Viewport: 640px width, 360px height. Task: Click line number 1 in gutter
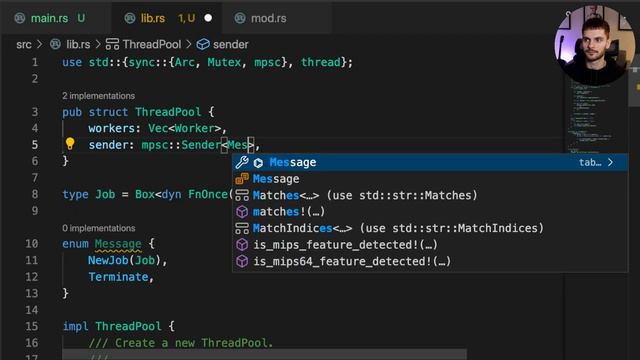[x=35, y=62]
